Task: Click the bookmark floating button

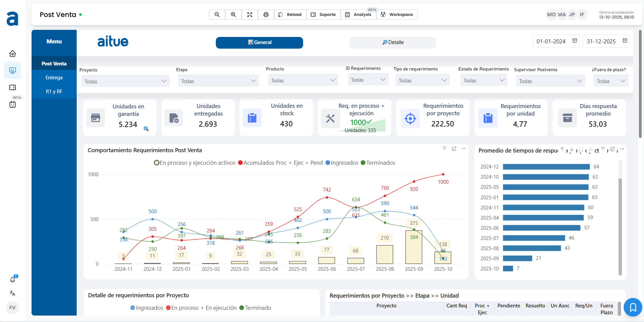Action: (x=633, y=307)
